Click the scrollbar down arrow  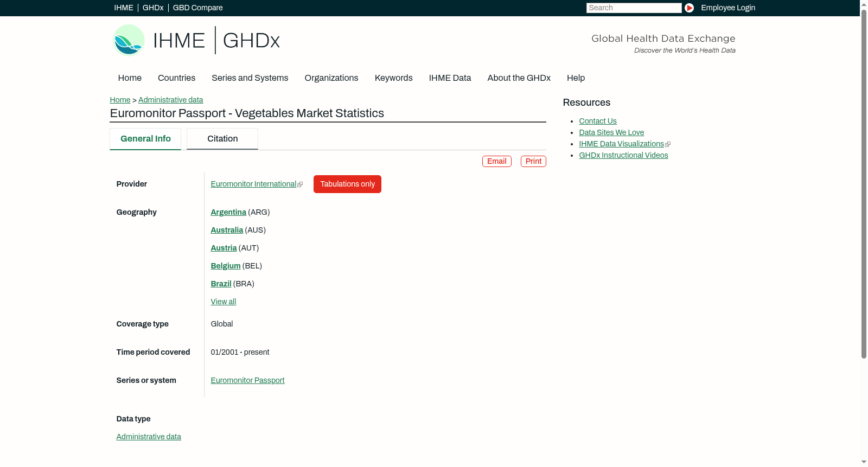click(864, 462)
